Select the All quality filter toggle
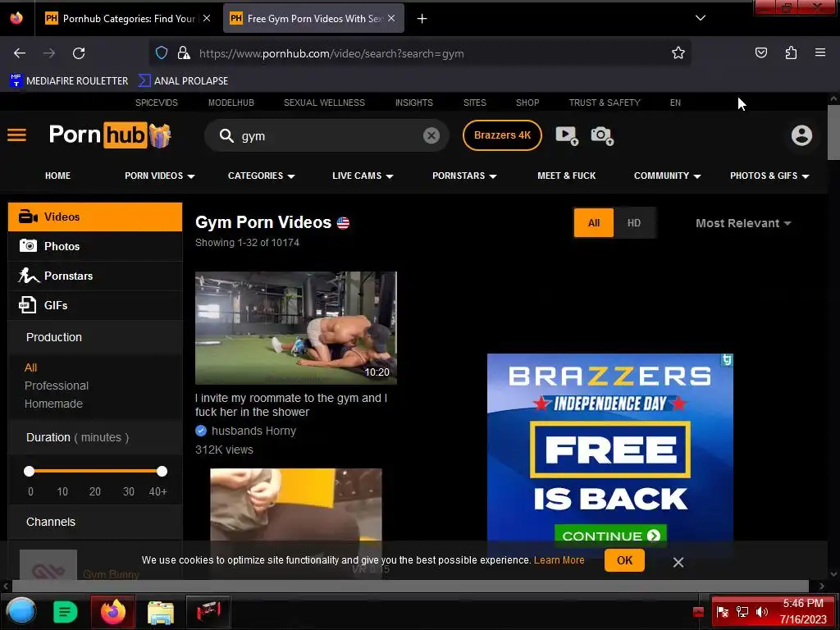This screenshot has height=630, width=840. pyautogui.click(x=594, y=223)
